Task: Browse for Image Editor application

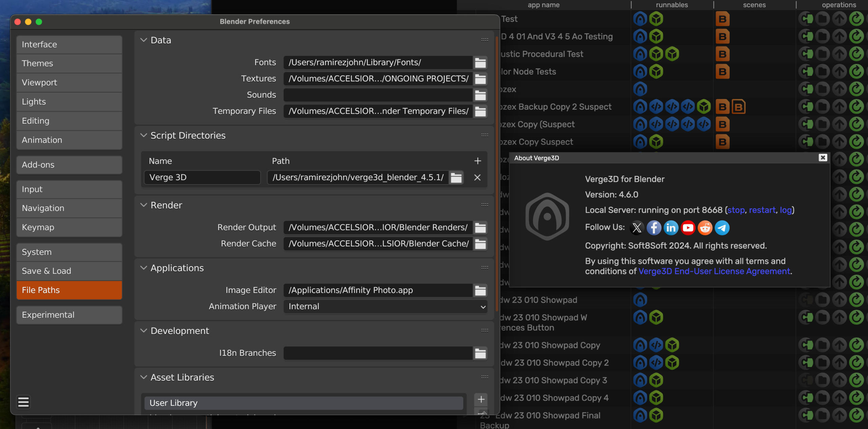Action: pyautogui.click(x=480, y=290)
